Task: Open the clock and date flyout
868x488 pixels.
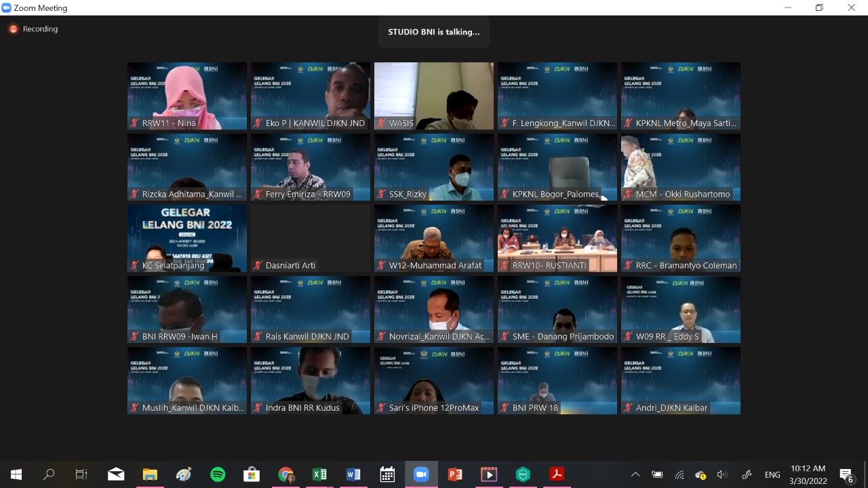Action: coord(808,474)
